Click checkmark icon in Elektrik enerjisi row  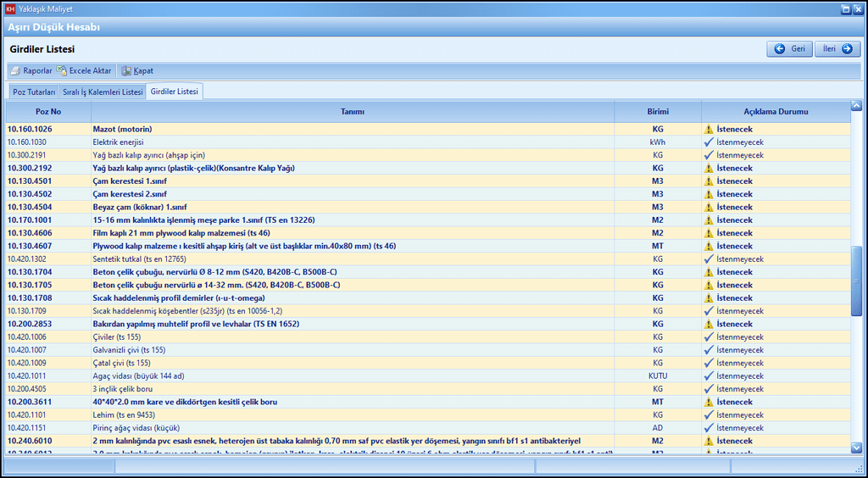pyautogui.click(x=708, y=142)
